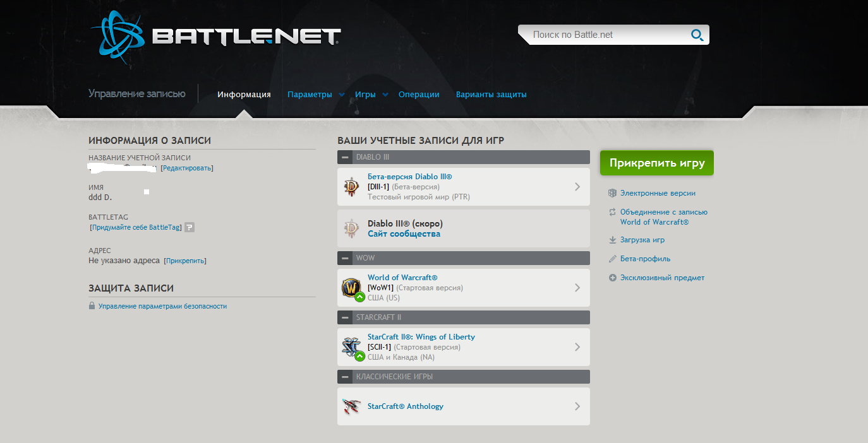Click the World of Warcraft® title link

tap(402, 278)
